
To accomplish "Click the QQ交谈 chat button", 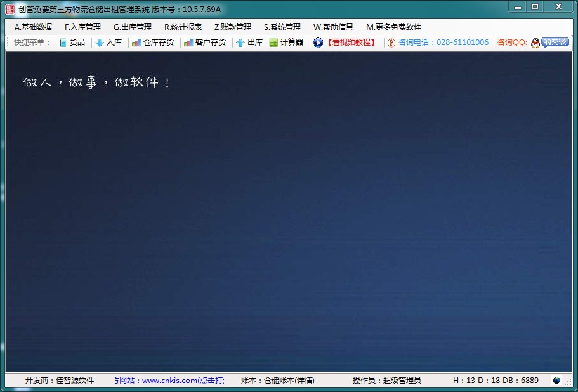I will point(557,42).
